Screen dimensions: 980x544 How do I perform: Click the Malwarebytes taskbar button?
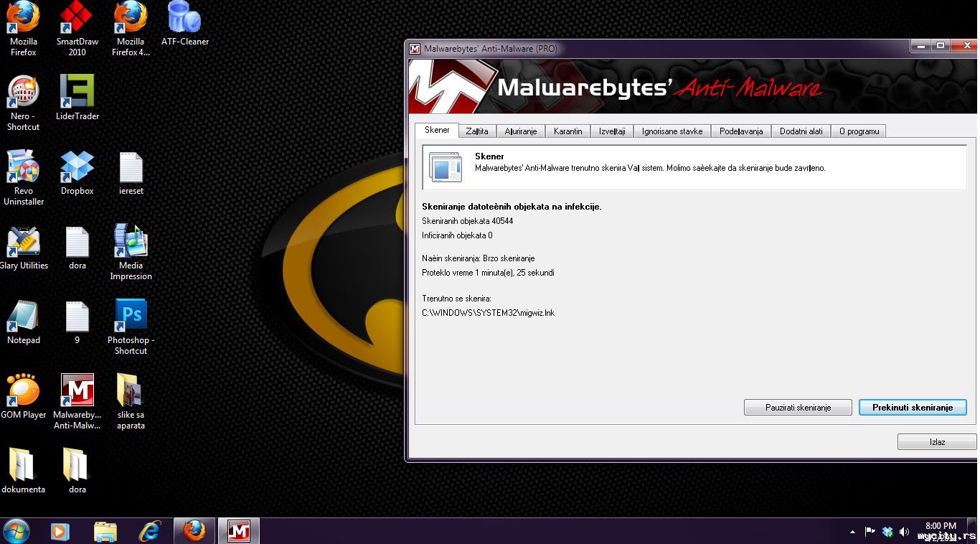click(x=239, y=531)
